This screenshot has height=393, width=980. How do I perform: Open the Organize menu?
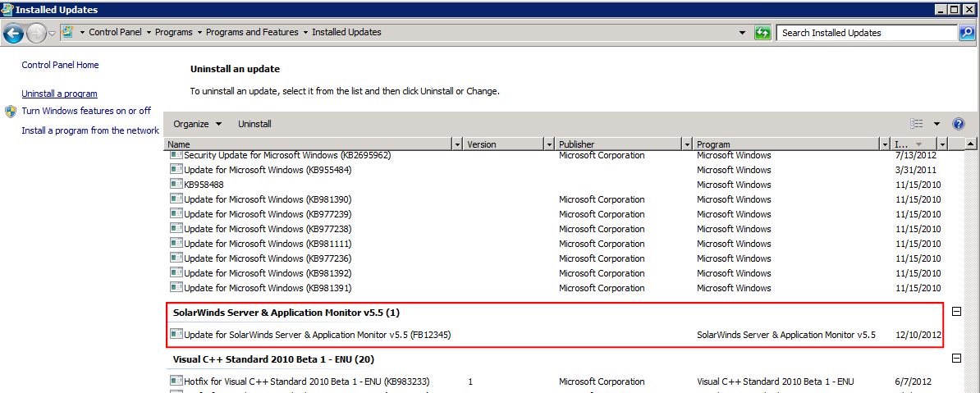coord(198,124)
